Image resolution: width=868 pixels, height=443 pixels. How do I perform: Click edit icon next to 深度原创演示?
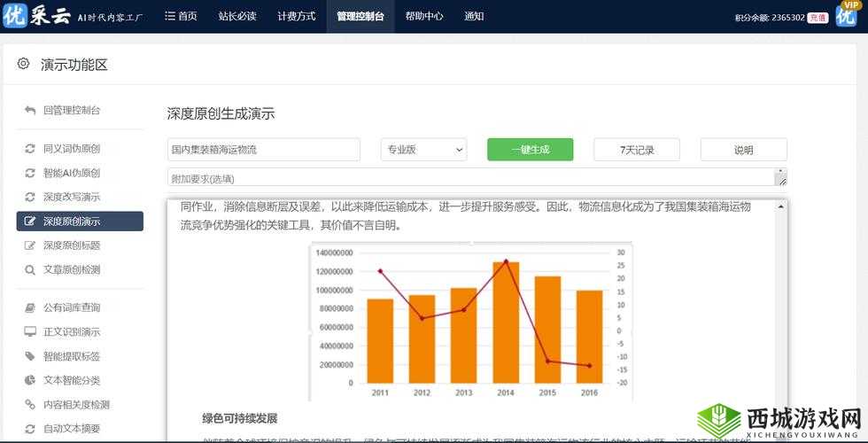point(30,221)
